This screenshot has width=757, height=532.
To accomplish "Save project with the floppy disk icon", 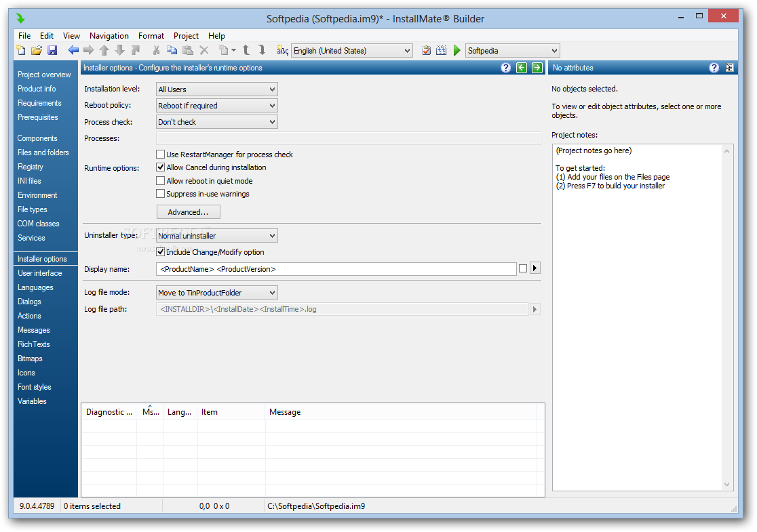I will 53,50.
